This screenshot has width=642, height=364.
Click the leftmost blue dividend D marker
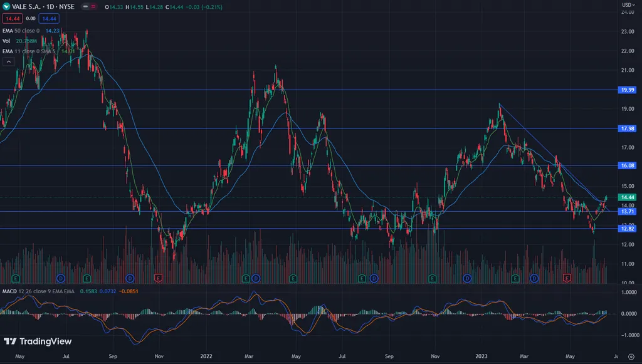coord(61,277)
